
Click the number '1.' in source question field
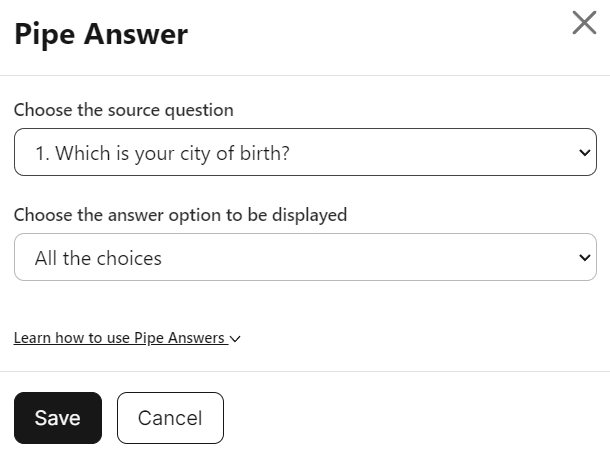[x=42, y=153]
